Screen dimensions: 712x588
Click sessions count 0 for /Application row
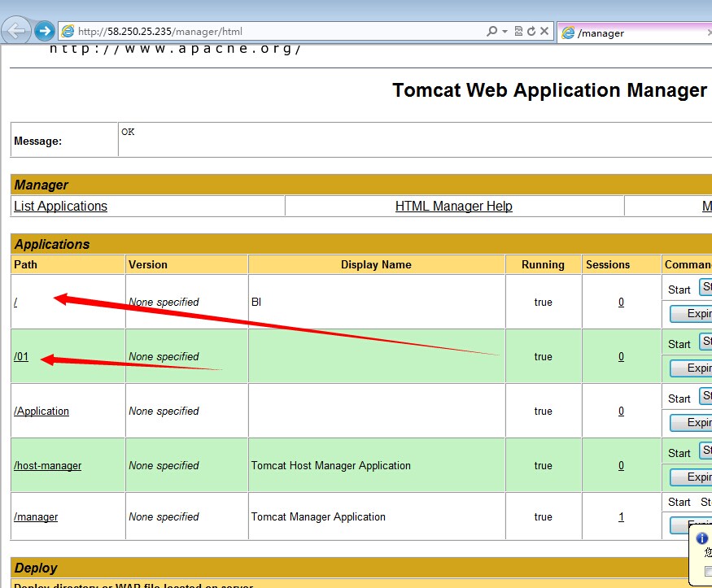tap(621, 411)
